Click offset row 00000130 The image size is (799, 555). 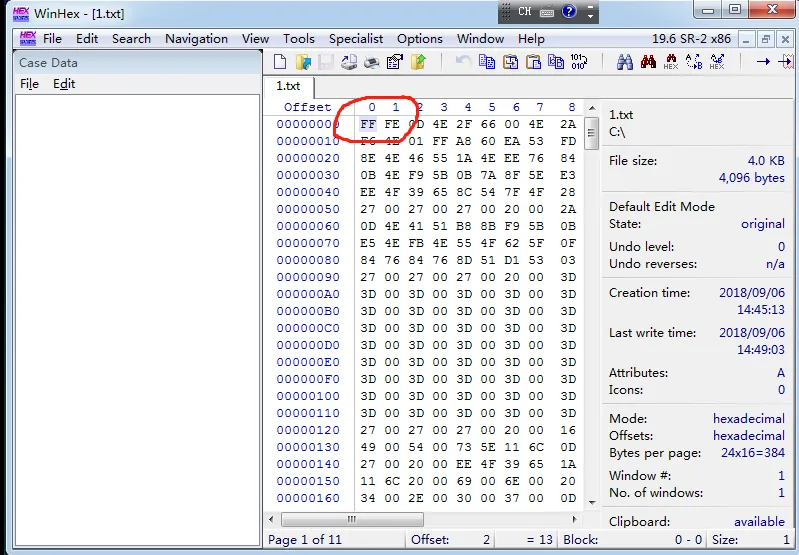pyautogui.click(x=308, y=447)
